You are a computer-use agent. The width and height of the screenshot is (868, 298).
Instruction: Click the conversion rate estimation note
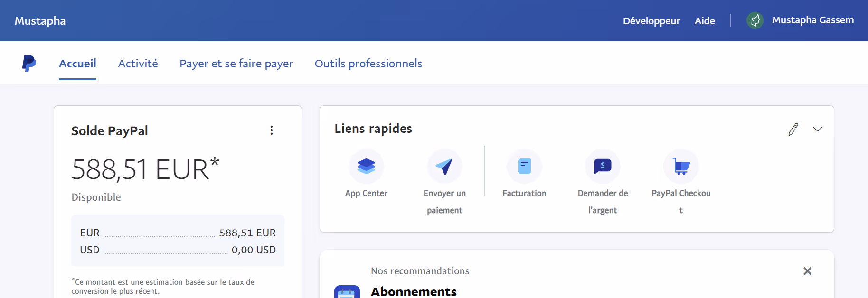163,286
